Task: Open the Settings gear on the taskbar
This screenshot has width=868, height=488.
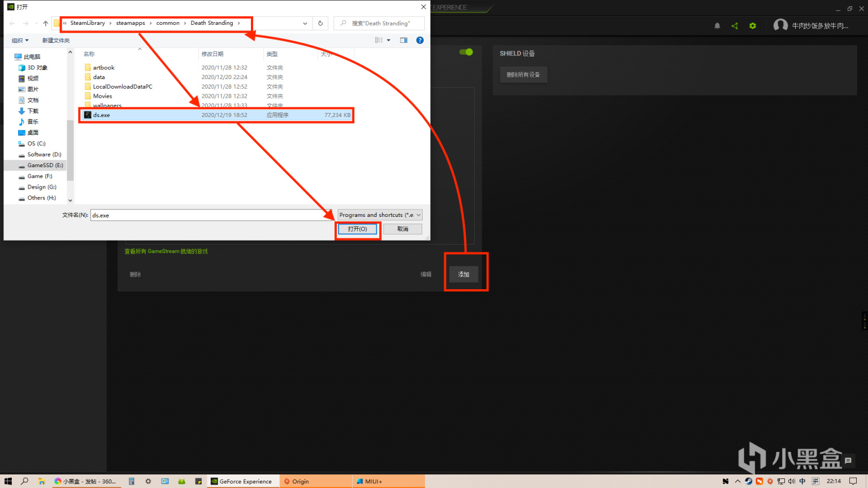Action: tap(148, 481)
